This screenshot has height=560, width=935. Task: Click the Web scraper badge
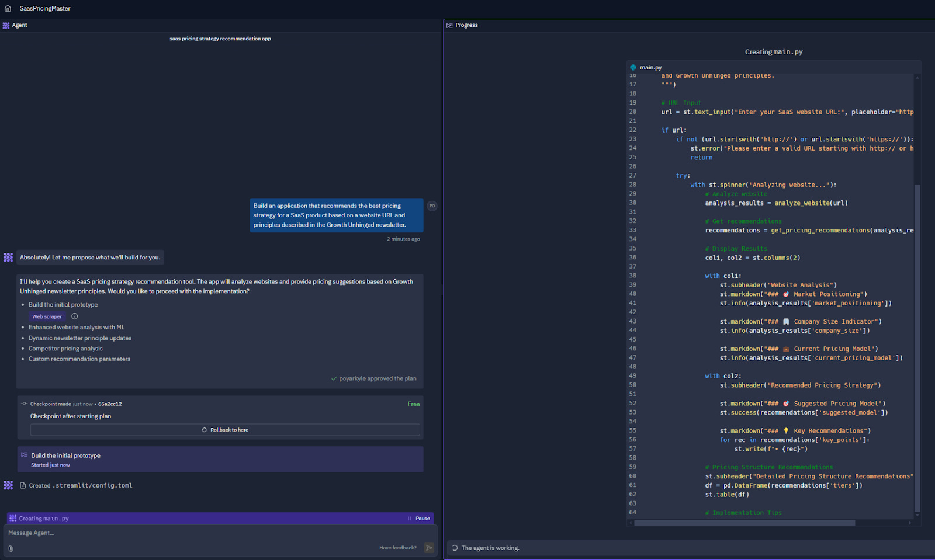click(x=47, y=316)
